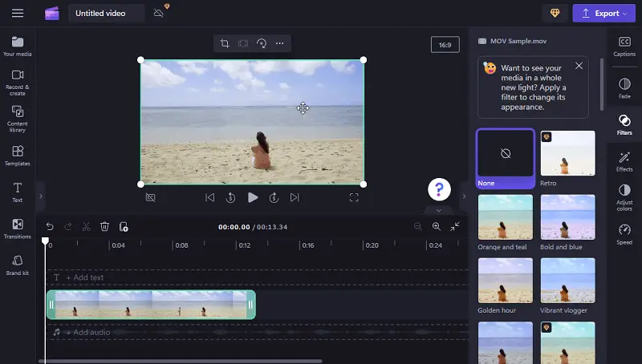Click the 0:12 mark on timeline ruler
642x364 pixels.
[x=245, y=245]
